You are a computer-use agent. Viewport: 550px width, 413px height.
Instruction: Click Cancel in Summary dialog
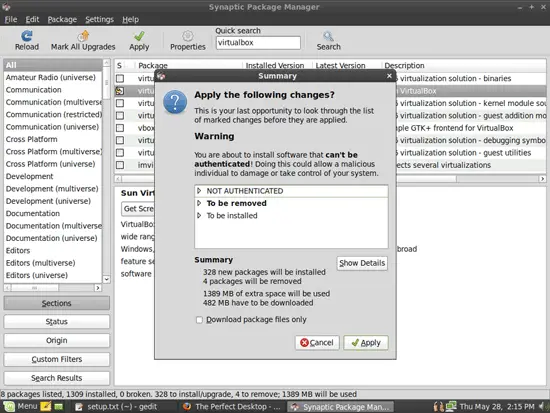pyautogui.click(x=317, y=343)
